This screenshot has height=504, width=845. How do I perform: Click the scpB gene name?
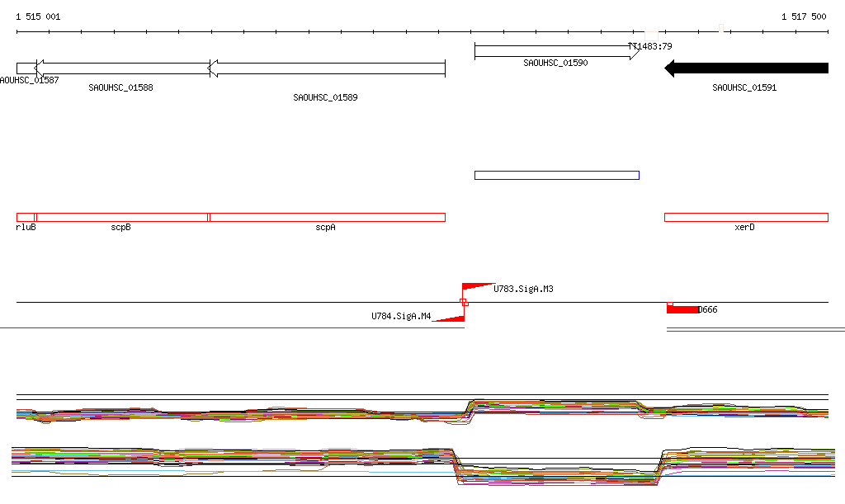(x=120, y=227)
